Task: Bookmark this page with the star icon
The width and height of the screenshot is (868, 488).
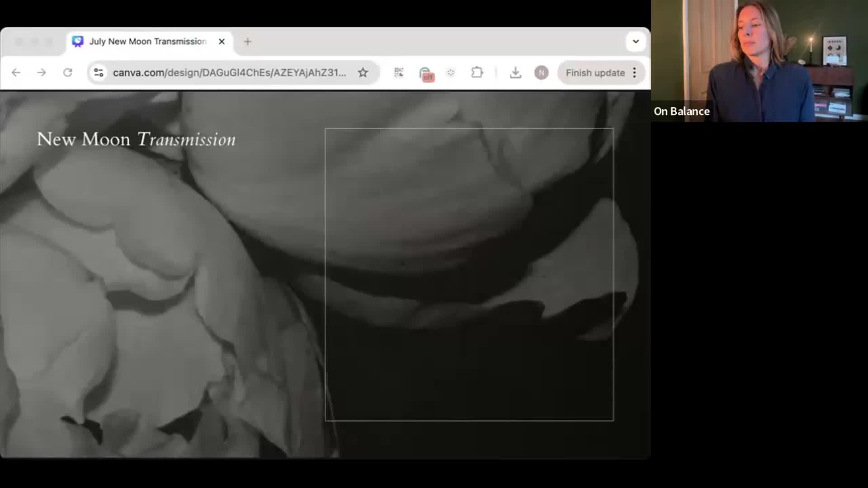Action: tap(363, 73)
